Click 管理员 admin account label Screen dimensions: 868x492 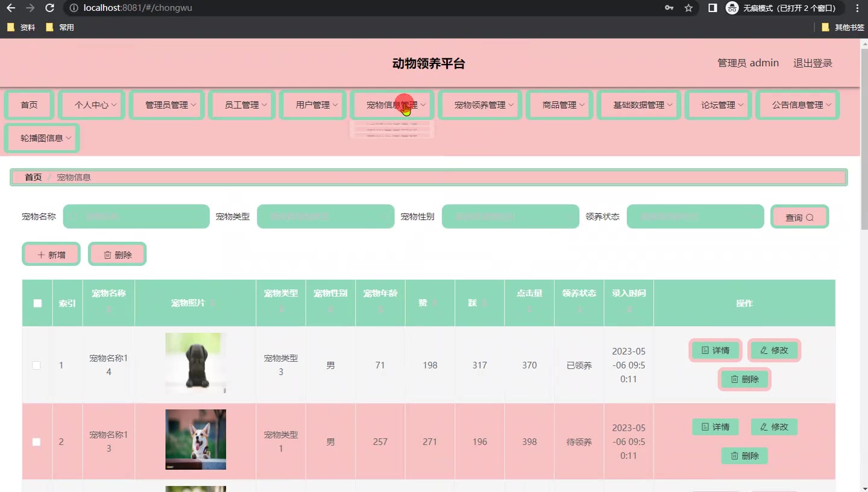(x=748, y=63)
